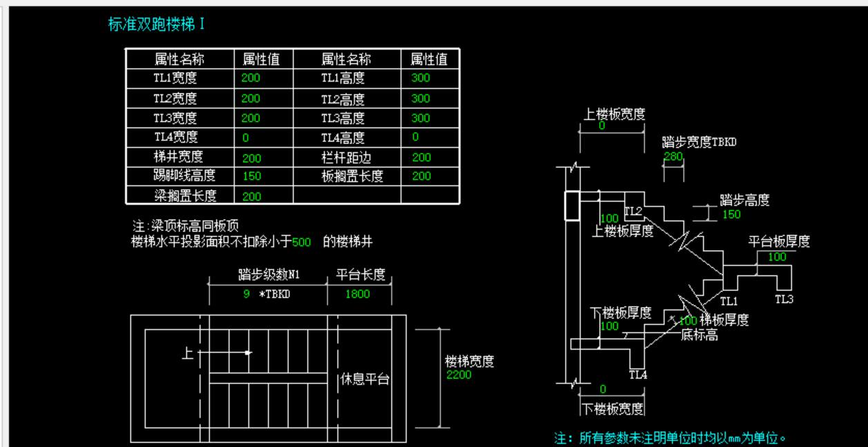Edit the 踏步宽度TBKD value 280
Image resolution: width=868 pixels, height=447 pixels.
click(x=673, y=157)
